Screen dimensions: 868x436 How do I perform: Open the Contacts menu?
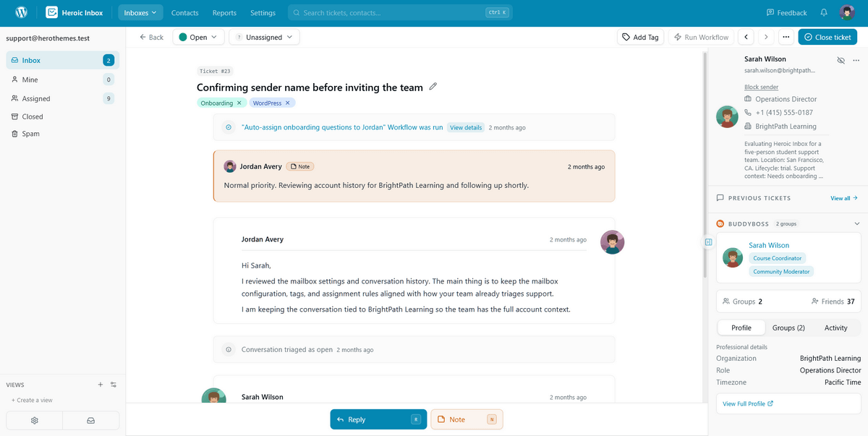tap(185, 13)
